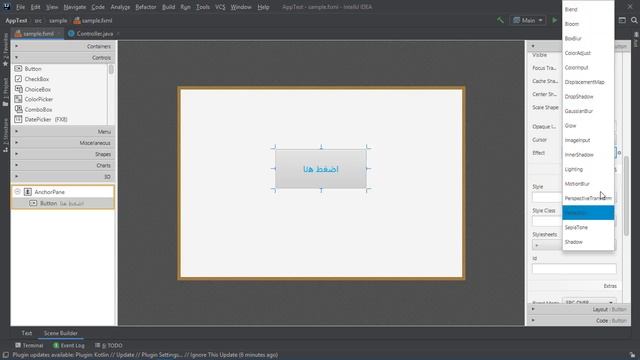Open the Event Log tool window
640x360 pixels.
click(69, 345)
